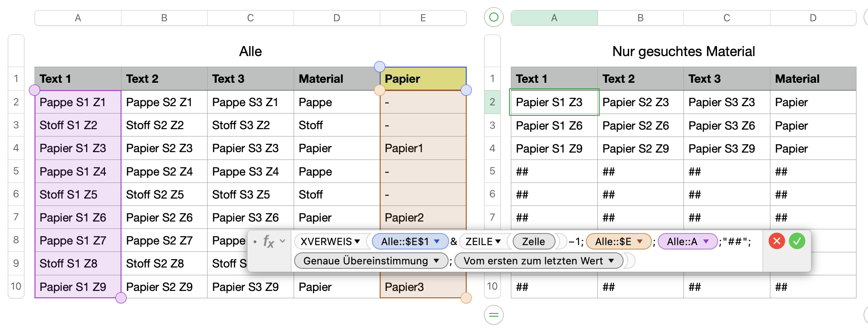Expand the Alle::A reference token options

pyautogui.click(x=706, y=241)
